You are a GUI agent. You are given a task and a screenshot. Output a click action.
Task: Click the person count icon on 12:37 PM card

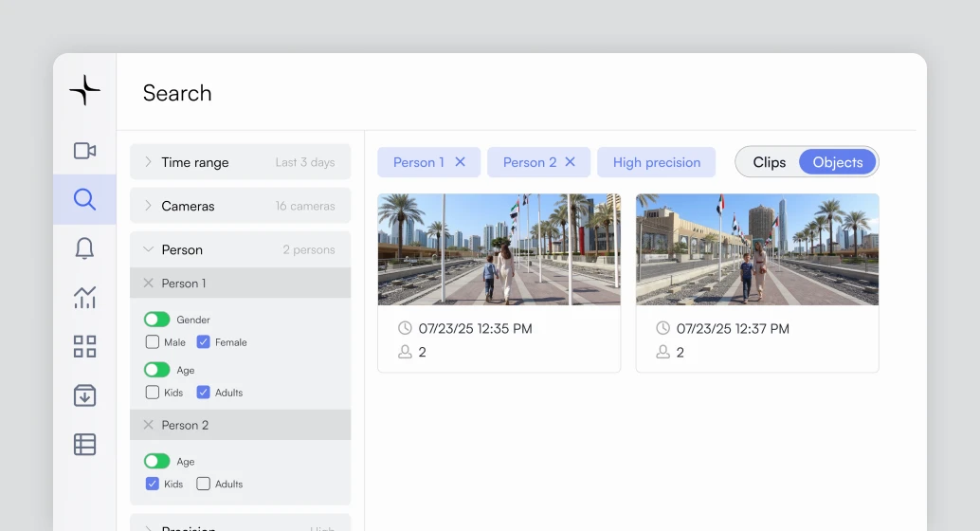[x=663, y=352]
